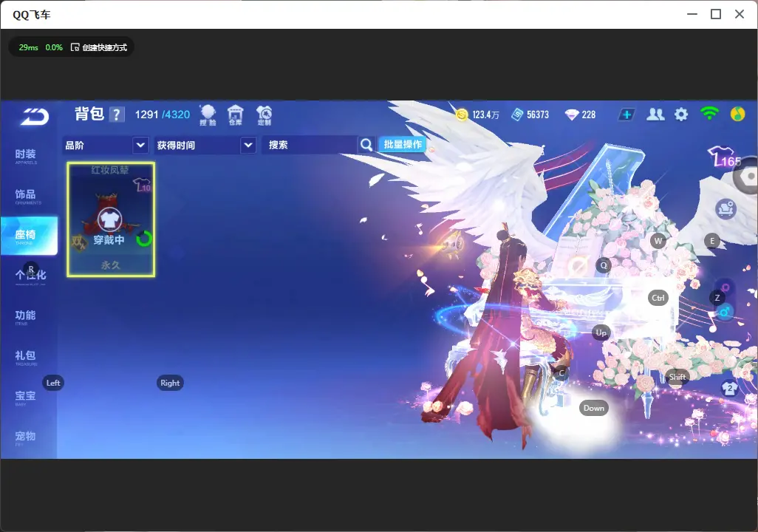Image resolution: width=758 pixels, height=532 pixels.
Task: Click the 品阶 filter field
Action: click(x=106, y=145)
